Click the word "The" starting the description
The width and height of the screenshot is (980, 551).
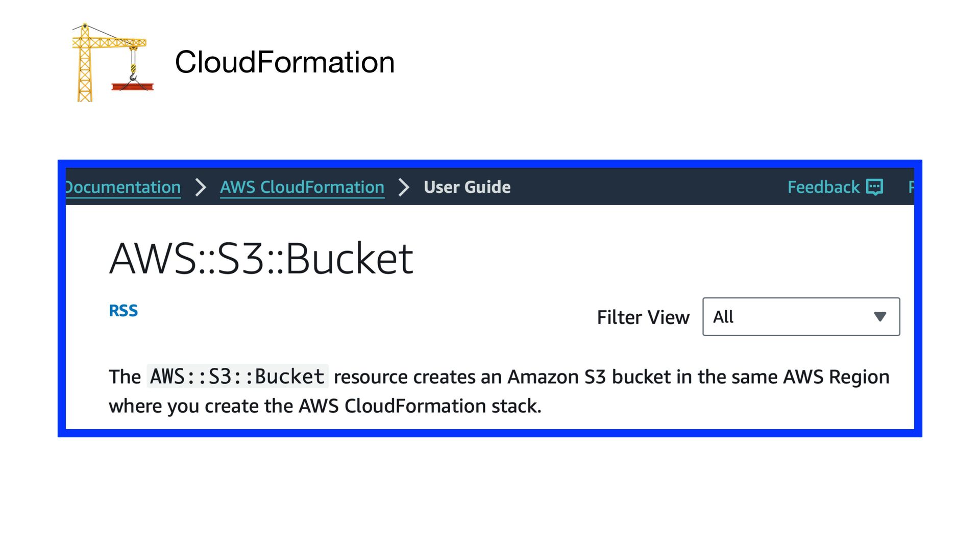pos(125,377)
